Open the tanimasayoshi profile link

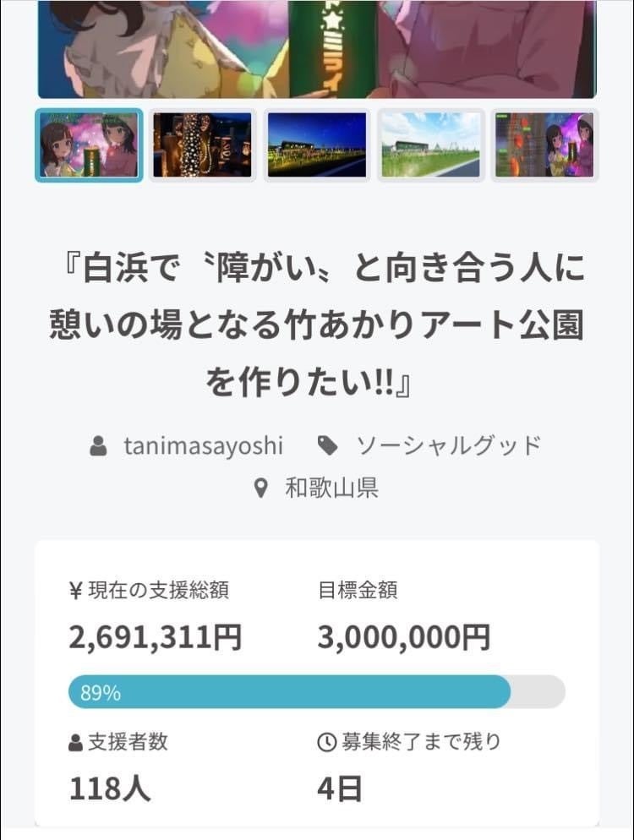(203, 446)
